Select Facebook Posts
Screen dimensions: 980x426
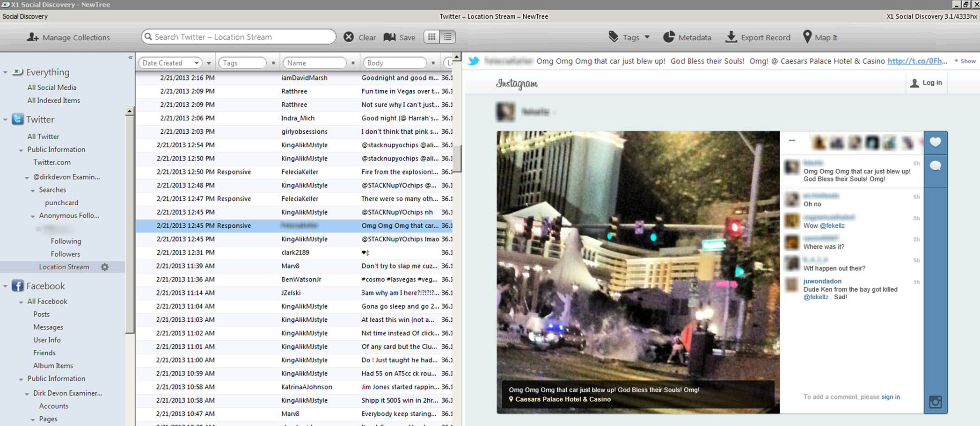coord(42,314)
